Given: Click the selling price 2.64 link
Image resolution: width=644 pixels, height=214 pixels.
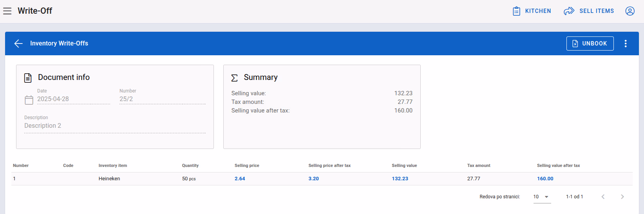Looking at the screenshot, I should point(240,179).
